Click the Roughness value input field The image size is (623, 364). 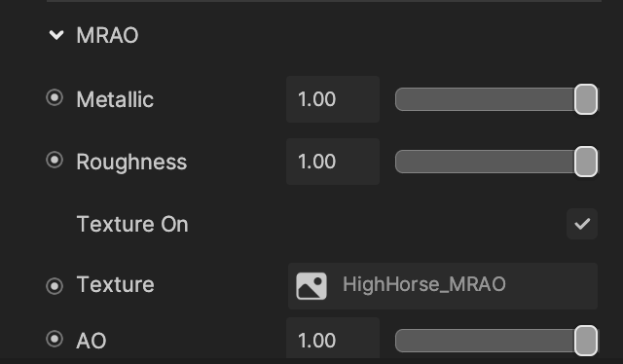tap(333, 162)
